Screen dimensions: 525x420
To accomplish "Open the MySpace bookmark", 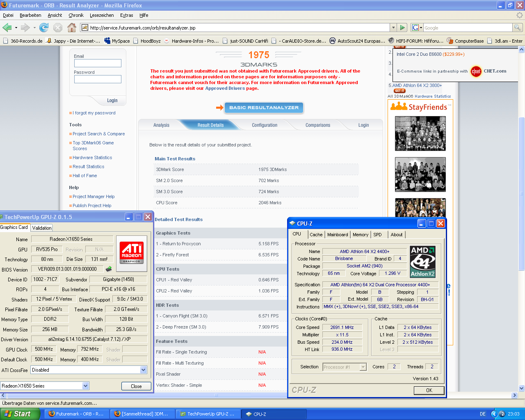I will coord(117,41).
